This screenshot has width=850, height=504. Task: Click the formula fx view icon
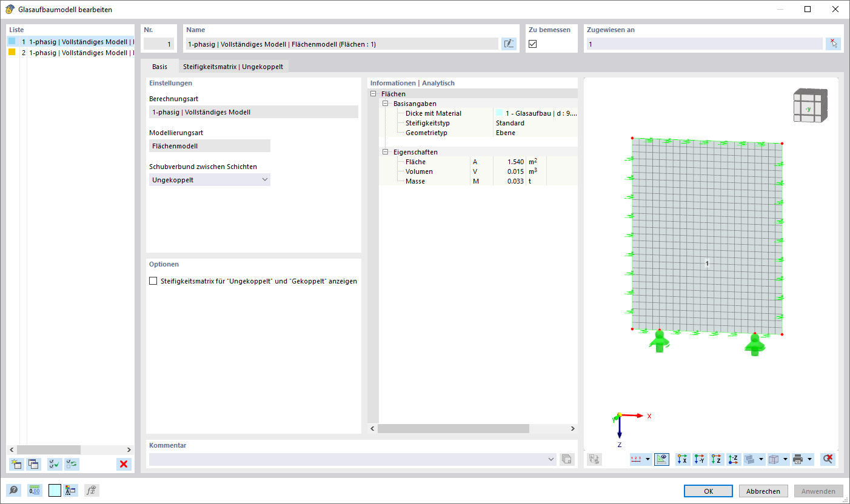(92, 491)
